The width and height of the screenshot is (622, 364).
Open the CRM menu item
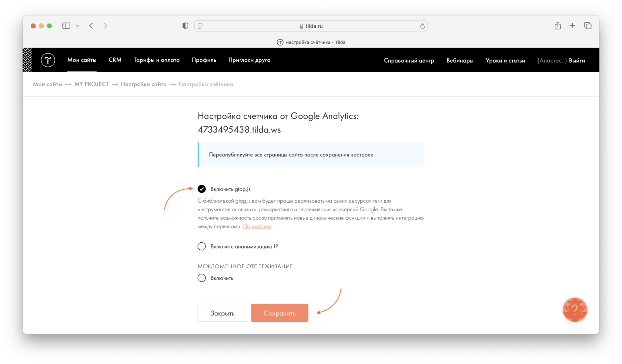pos(115,60)
